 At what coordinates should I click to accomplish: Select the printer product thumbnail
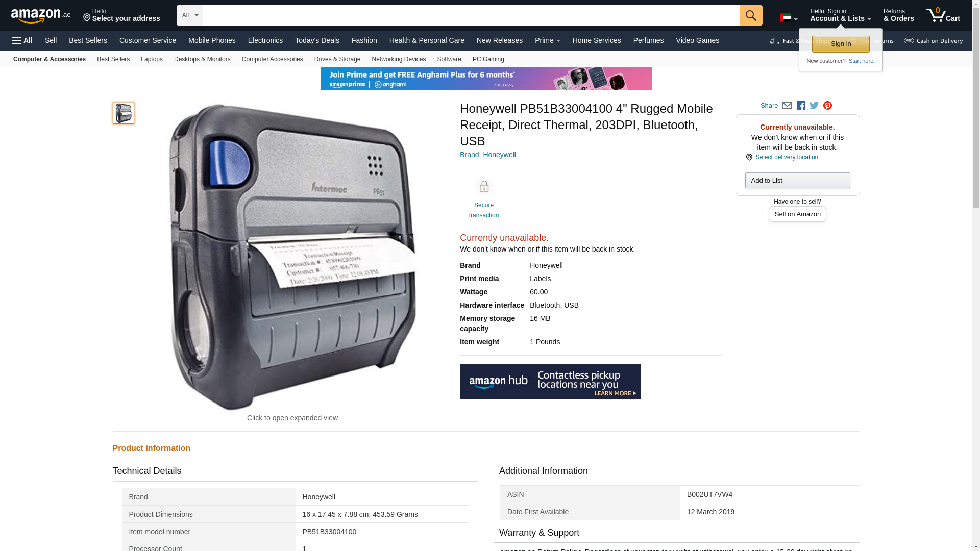pos(124,113)
